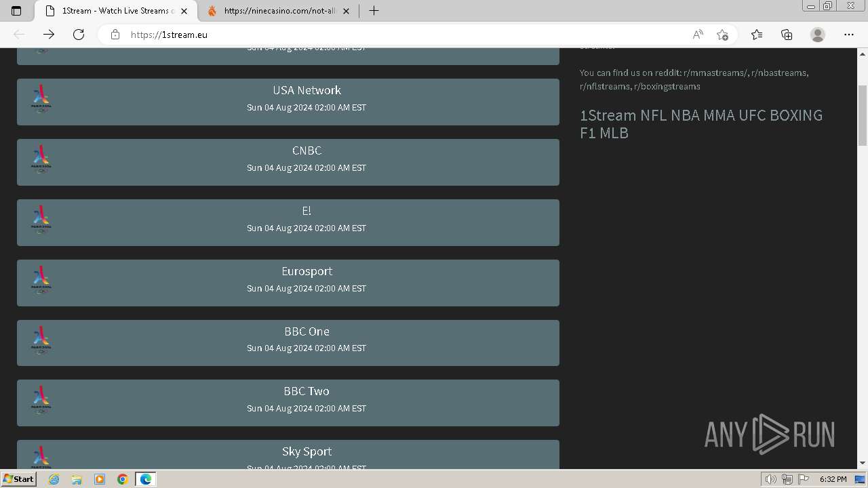
Task: Click the Paris 2024 logo beside E!
Action: [x=41, y=220]
